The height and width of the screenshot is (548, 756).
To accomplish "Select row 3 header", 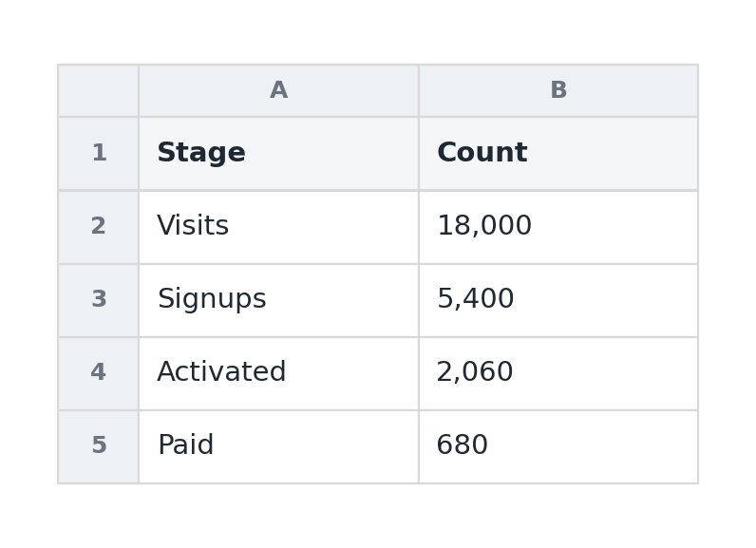I will coord(99,301).
